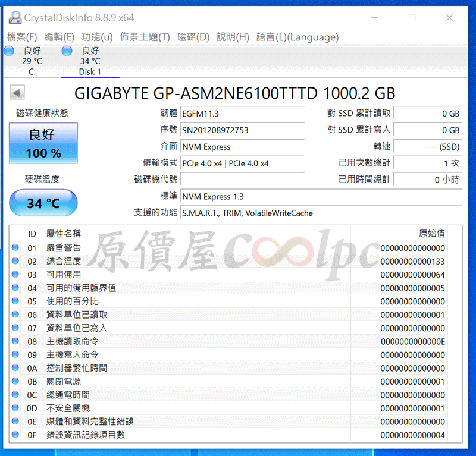This screenshot has width=476, height=456.
Task: Click the status dot for row 0B 關閉電源
Action: coord(15,381)
